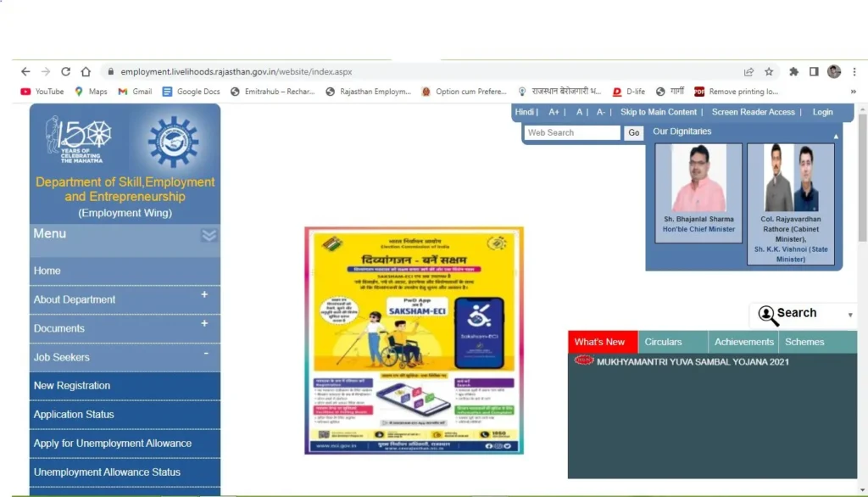Open the Maps bookmark

(x=91, y=92)
